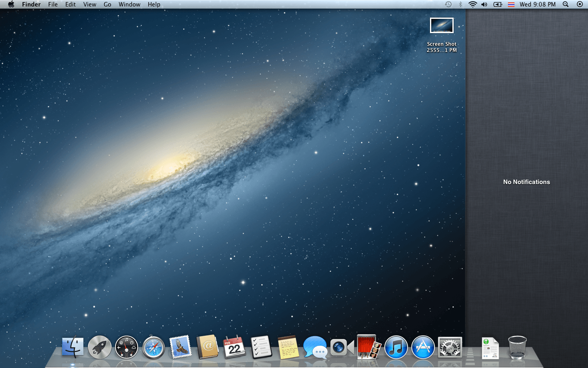Open the Apple menu
The width and height of the screenshot is (588, 368).
(11, 4)
